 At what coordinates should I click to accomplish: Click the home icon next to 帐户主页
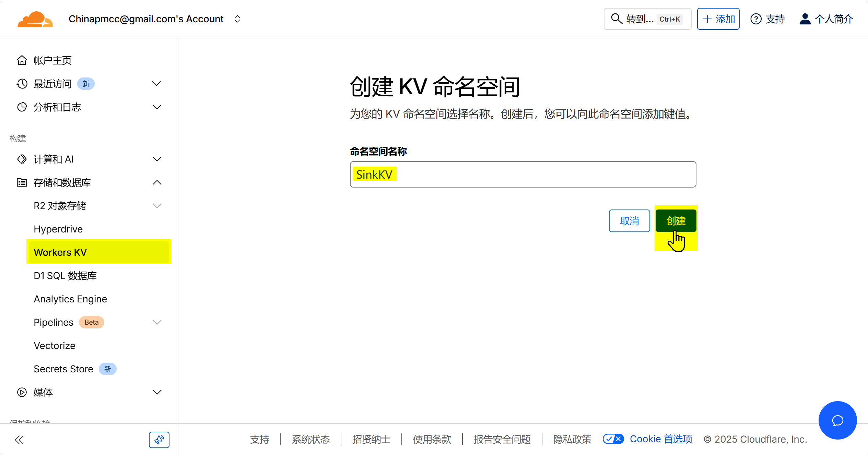tap(22, 60)
